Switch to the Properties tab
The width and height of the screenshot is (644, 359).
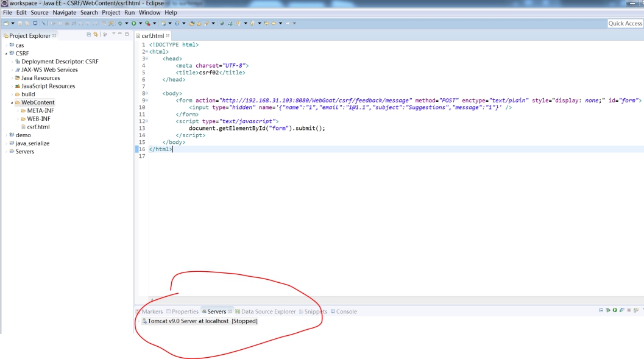(x=182, y=312)
